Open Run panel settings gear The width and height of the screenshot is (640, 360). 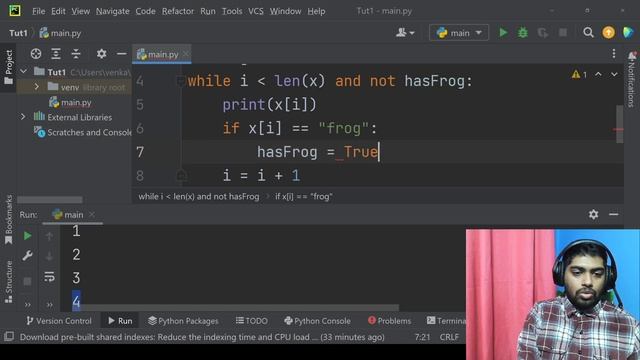tap(593, 214)
